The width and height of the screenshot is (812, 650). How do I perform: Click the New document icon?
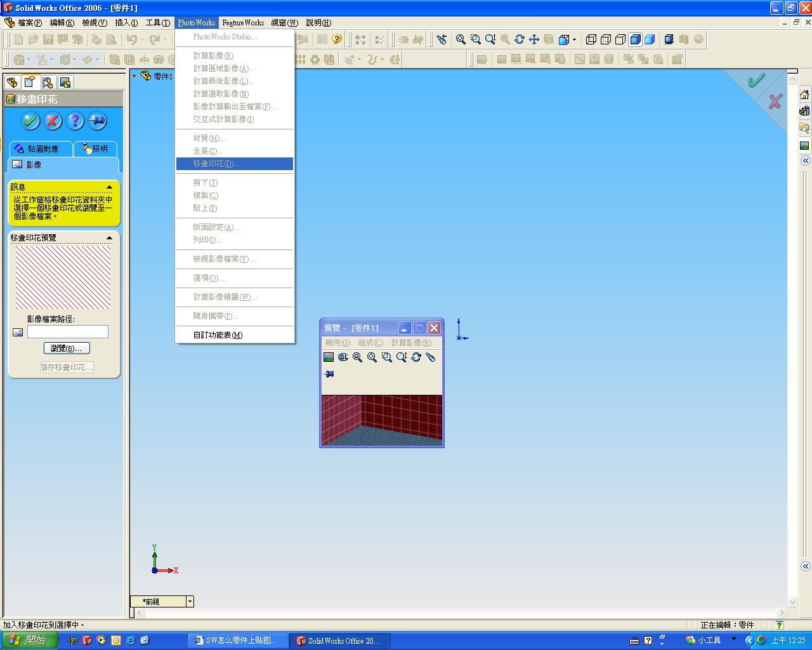coord(18,39)
